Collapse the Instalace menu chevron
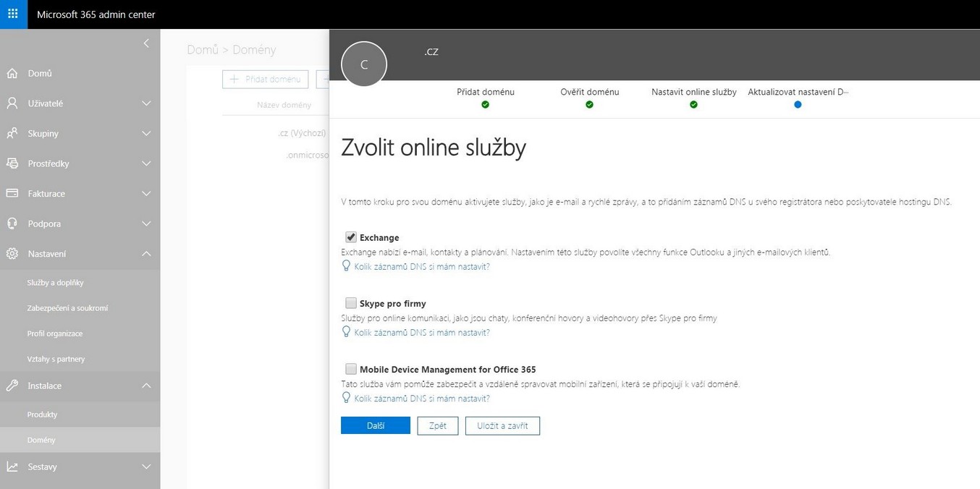Viewport: 980px width, 489px height. pyautogui.click(x=146, y=386)
